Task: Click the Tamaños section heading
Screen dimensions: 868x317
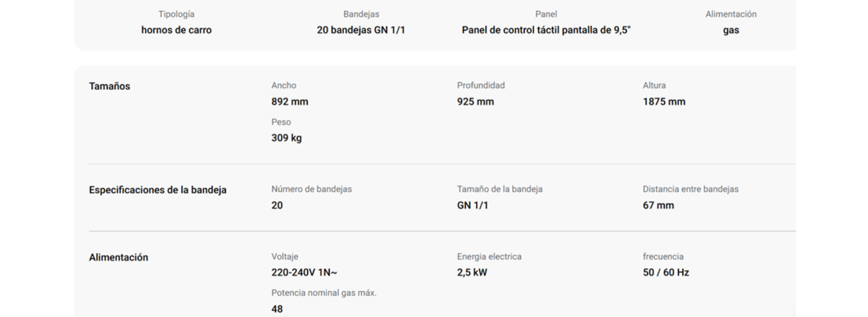Action: click(110, 86)
